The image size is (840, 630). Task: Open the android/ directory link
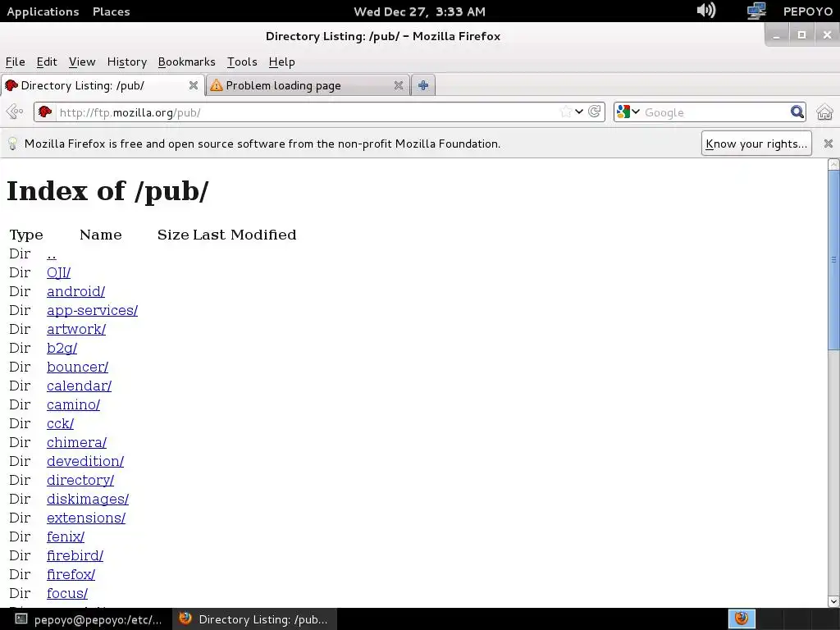point(75,291)
